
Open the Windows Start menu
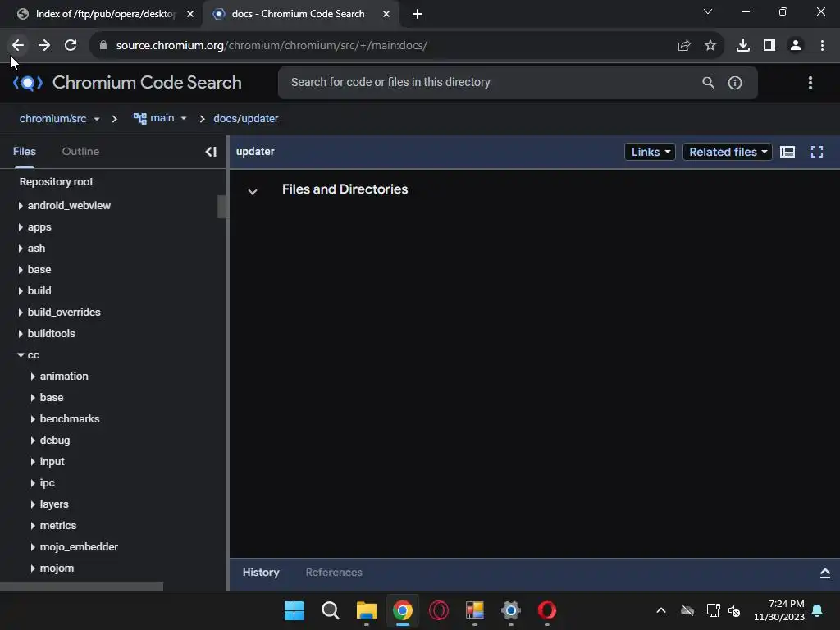(x=294, y=610)
